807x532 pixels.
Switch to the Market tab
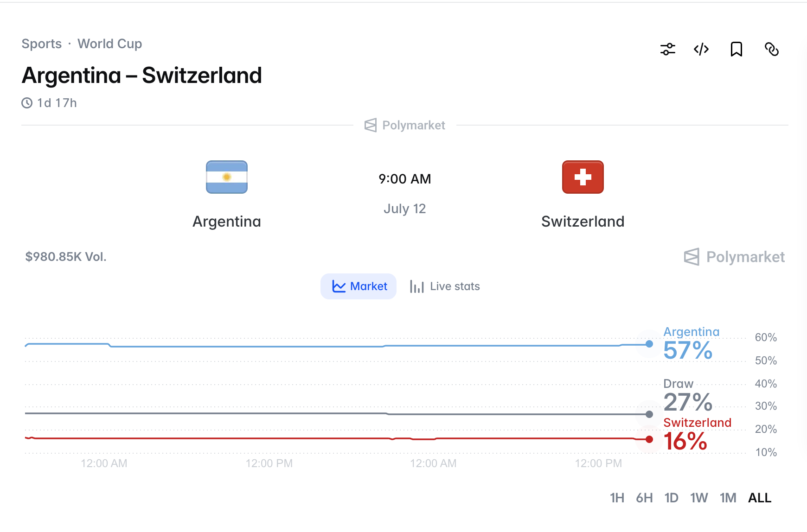pos(359,286)
